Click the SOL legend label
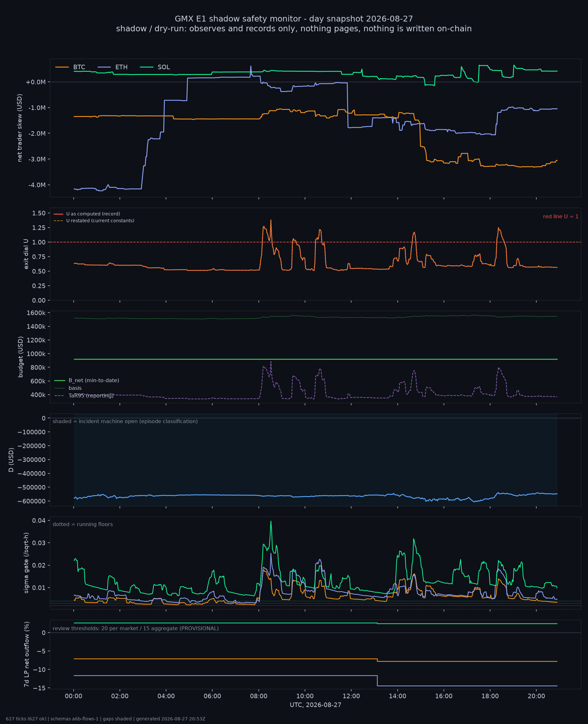The height and width of the screenshot is (724, 588). coord(163,67)
